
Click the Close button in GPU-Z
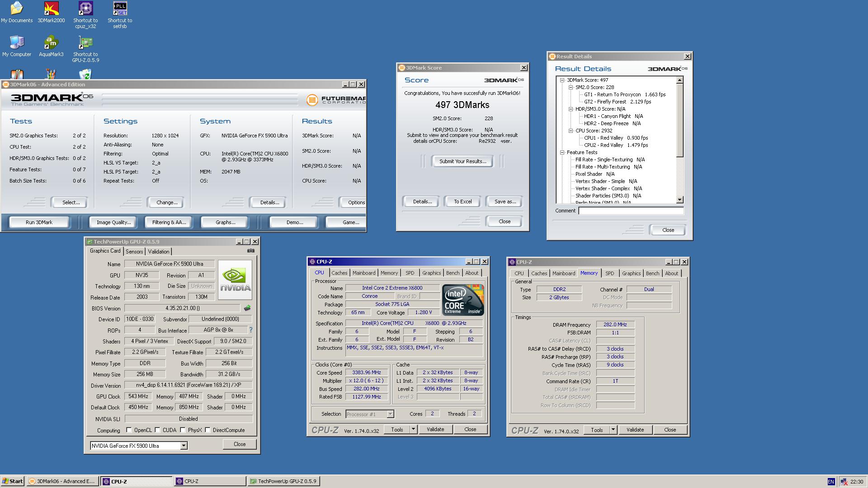pos(240,444)
